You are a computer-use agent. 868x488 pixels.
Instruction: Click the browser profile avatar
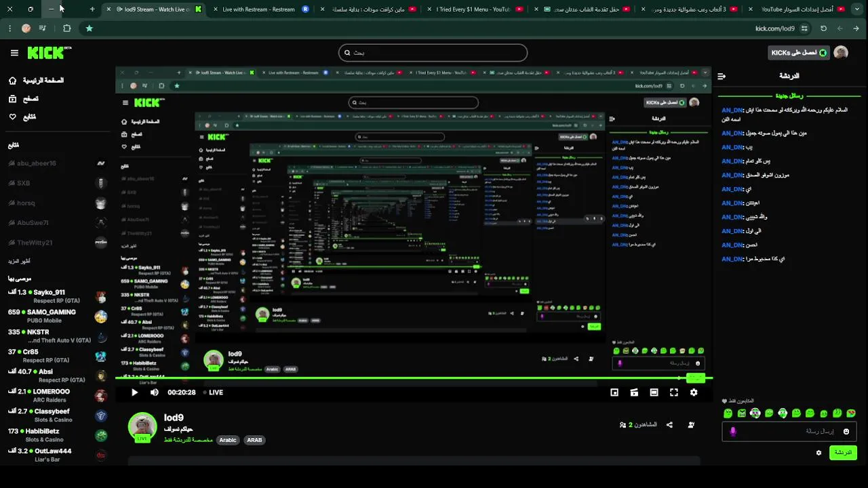coord(26,28)
